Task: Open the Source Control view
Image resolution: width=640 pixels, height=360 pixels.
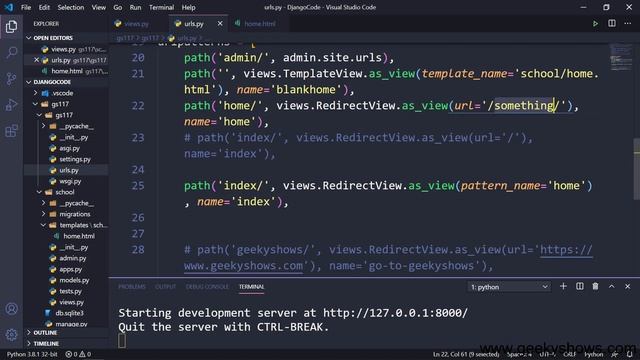Action: coord(11,78)
